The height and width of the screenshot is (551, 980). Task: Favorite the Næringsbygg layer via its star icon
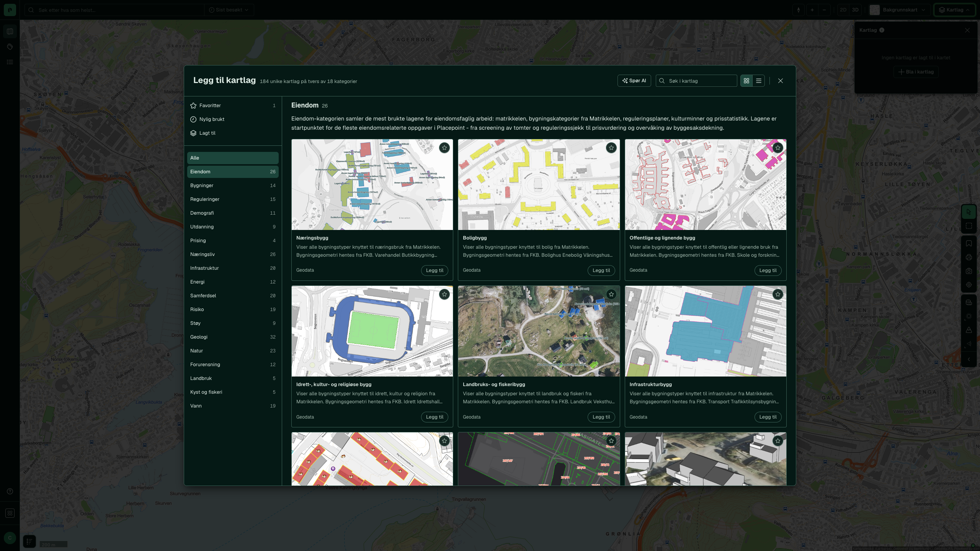coord(444,148)
